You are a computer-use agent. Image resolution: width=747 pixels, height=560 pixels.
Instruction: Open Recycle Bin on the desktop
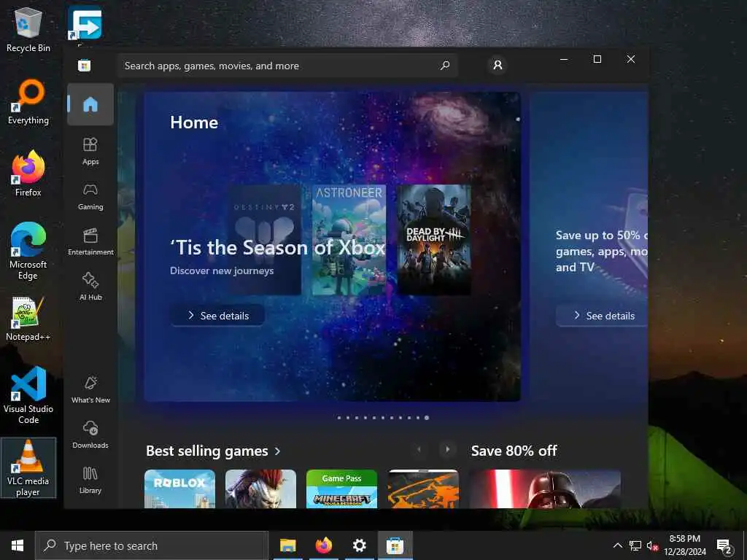28,29
